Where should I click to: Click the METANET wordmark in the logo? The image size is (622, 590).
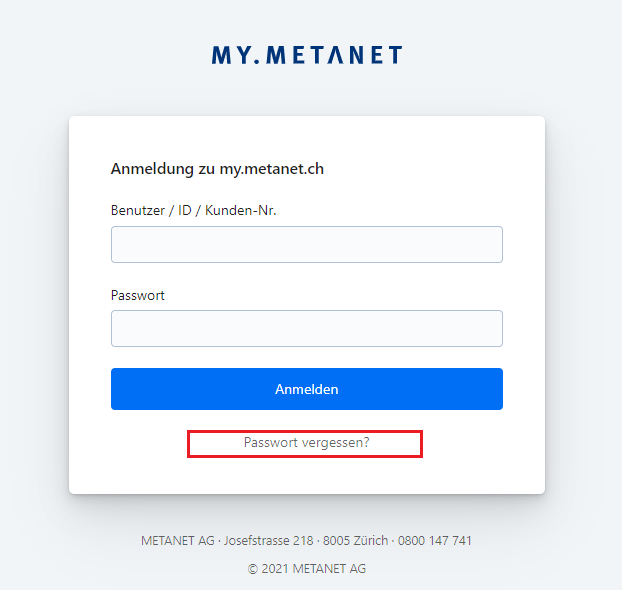click(332, 55)
